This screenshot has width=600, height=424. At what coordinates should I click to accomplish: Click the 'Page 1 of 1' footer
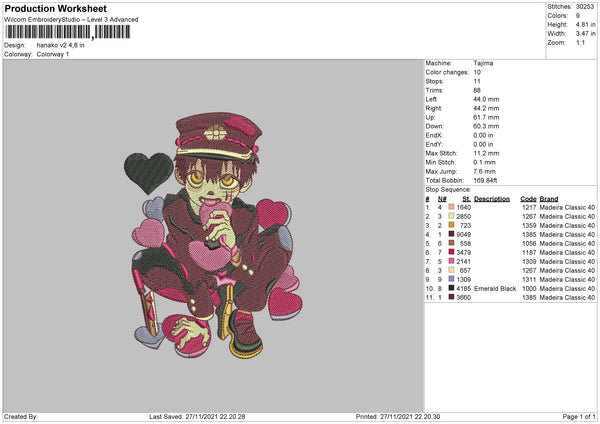[579, 416]
